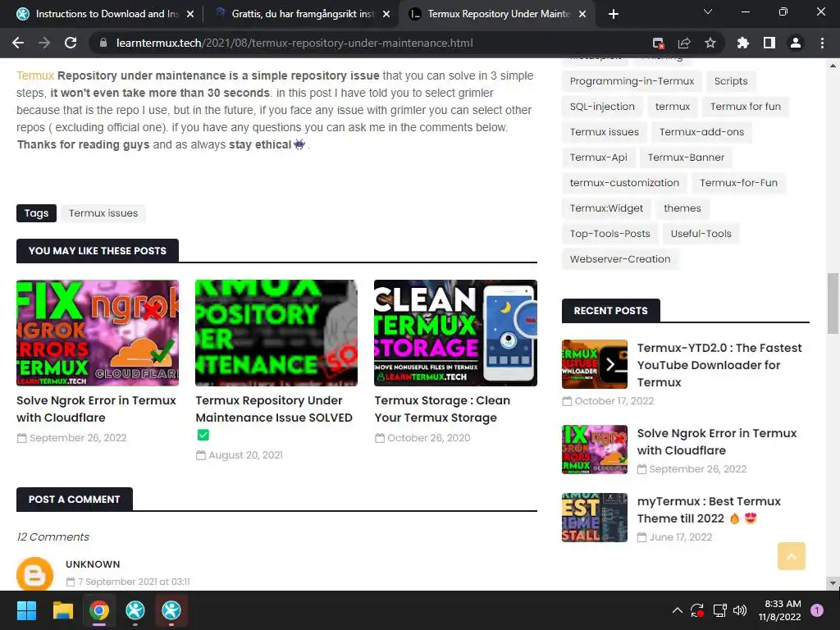Screen dimensions: 840x630
Task: Close the Termux Repository Under Maintenance tab
Action: pos(582,14)
